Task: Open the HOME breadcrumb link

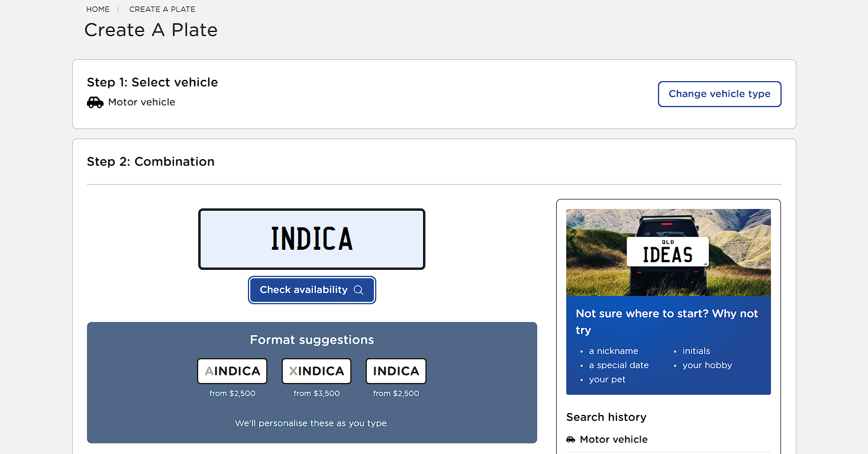Action: [98, 9]
